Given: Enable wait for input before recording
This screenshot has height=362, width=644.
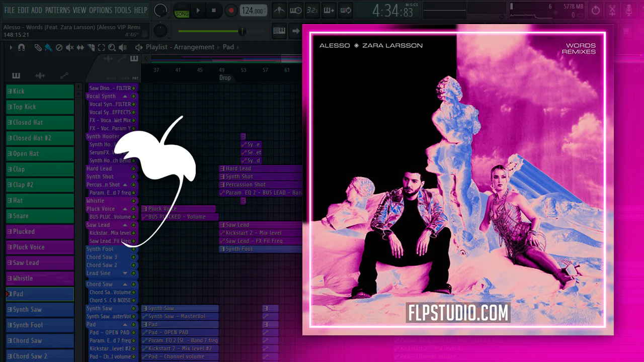Looking at the screenshot, I should 296,10.
